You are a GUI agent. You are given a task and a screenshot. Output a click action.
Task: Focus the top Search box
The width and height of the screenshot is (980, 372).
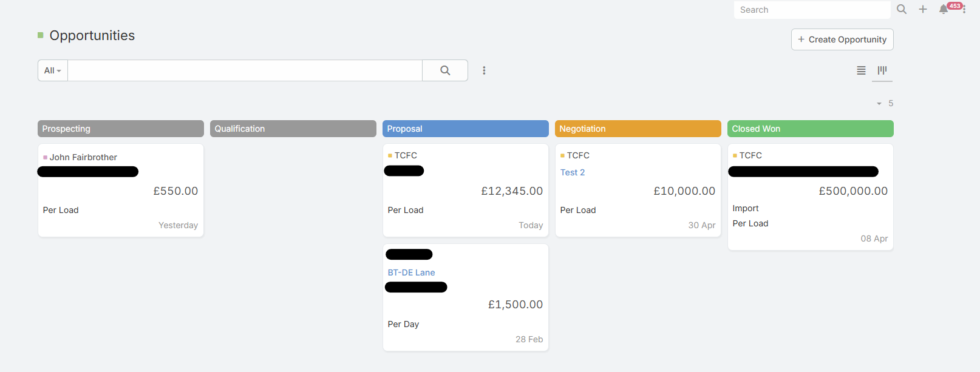[812, 10]
